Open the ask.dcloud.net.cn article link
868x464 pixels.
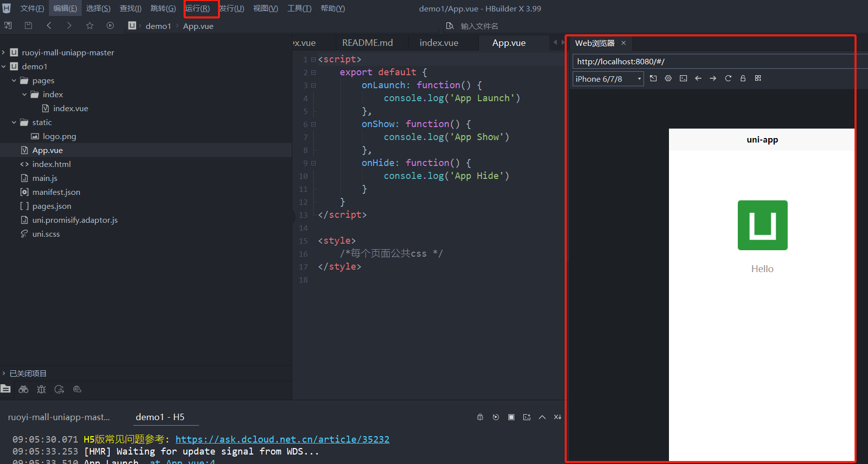tap(282, 439)
